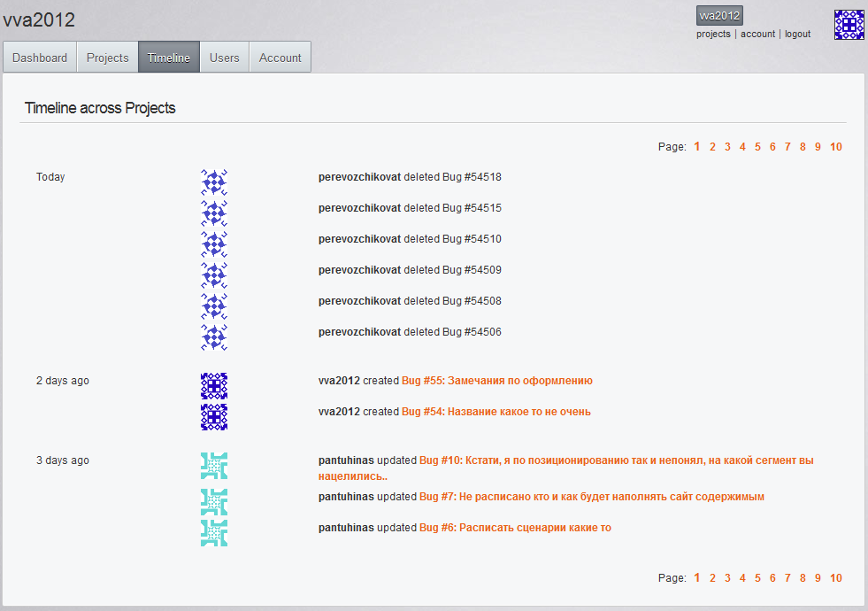Switch to the Projects tab
The height and width of the screenshot is (611, 868).
tap(107, 58)
